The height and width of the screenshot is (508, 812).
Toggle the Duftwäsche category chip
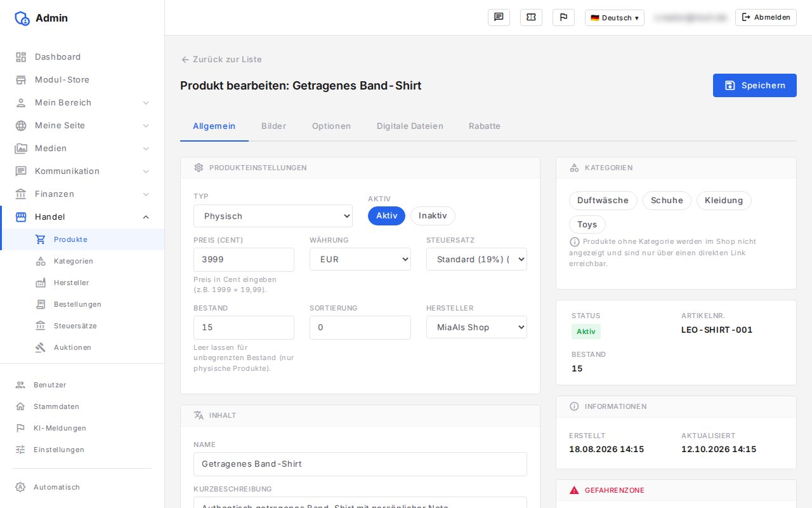click(603, 201)
